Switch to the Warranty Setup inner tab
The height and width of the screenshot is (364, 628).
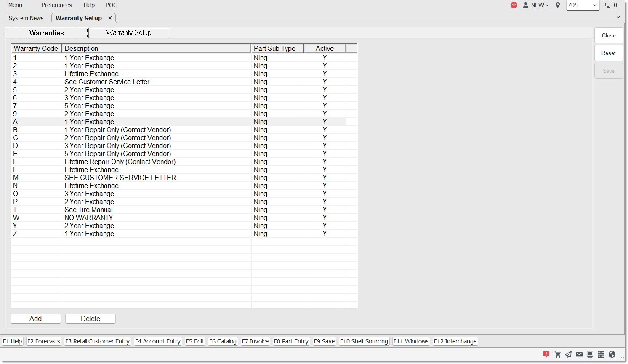(129, 33)
